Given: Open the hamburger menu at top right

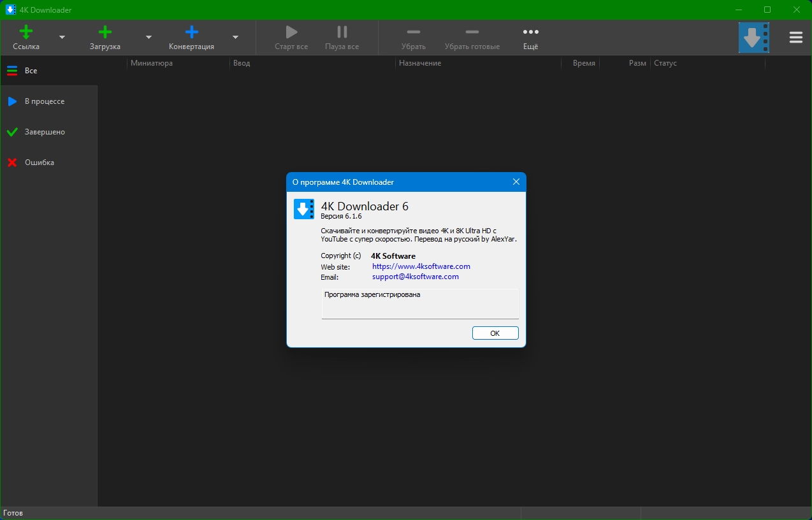Looking at the screenshot, I should 795,38.
